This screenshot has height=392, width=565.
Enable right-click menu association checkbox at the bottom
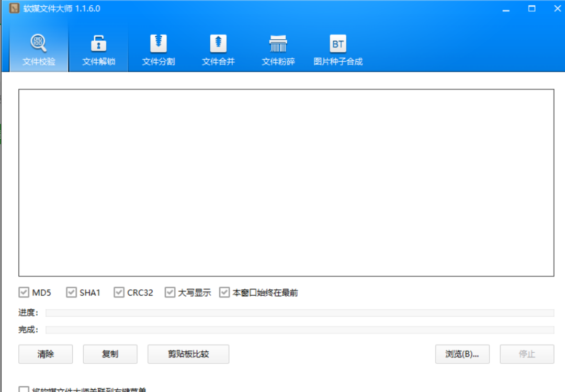pyautogui.click(x=24, y=389)
